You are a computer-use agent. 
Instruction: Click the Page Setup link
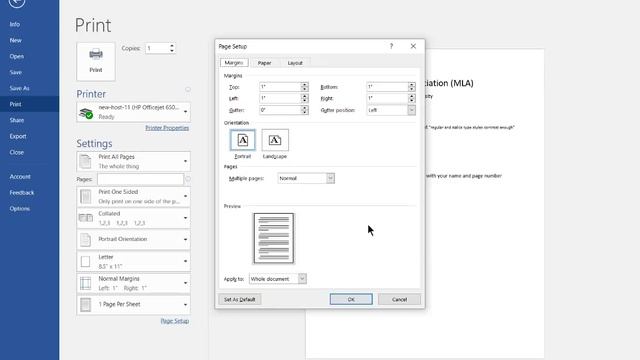click(175, 321)
